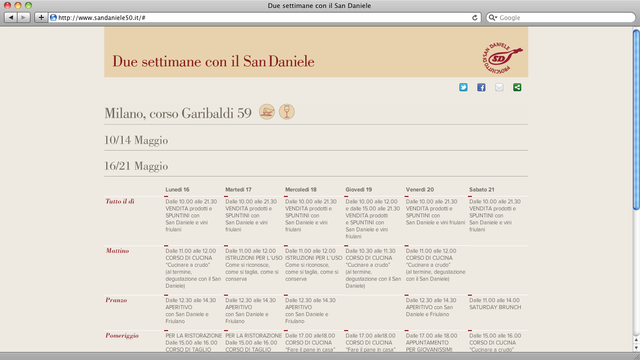Screen dimensions: 640x360
Task: Click the San Daniele prosciutto logo
Action: (502, 58)
